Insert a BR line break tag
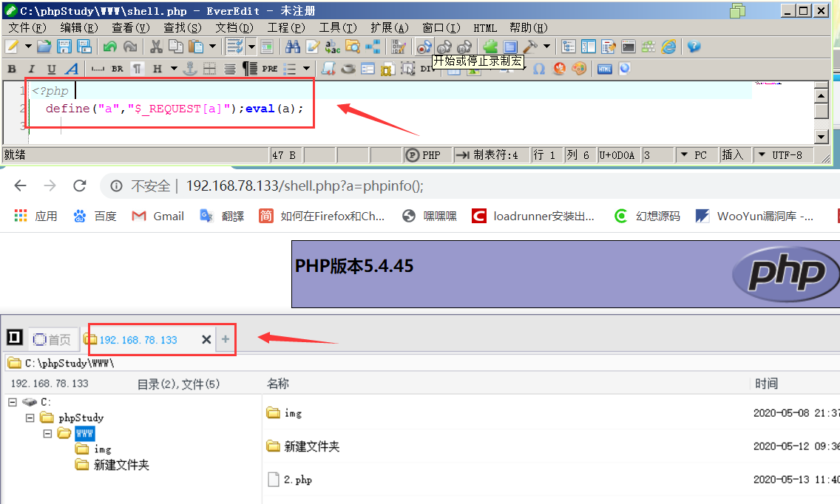The width and height of the screenshot is (840, 504). pyautogui.click(x=118, y=69)
